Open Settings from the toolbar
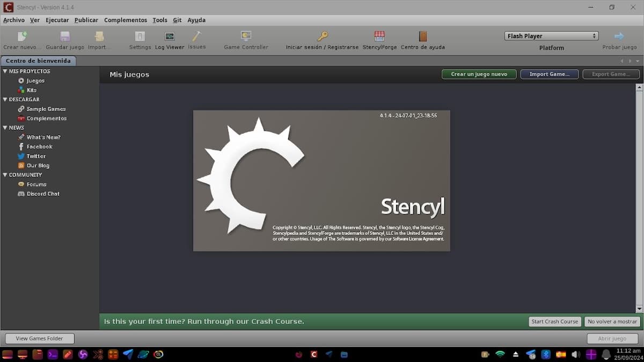The width and height of the screenshot is (644, 362). coord(140,36)
